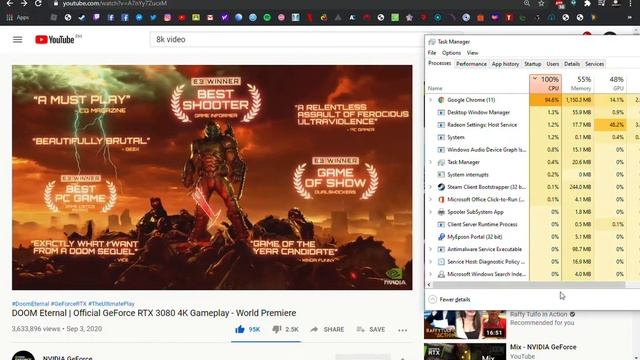Click the Microsoft Office Click-to-Run icon
The width and height of the screenshot is (640, 360).
click(441, 200)
